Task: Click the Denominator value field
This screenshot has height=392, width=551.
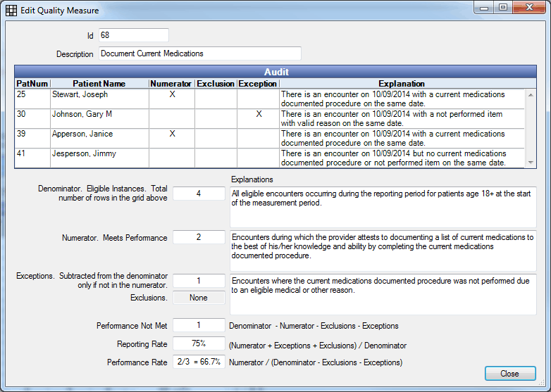Action: [x=199, y=194]
